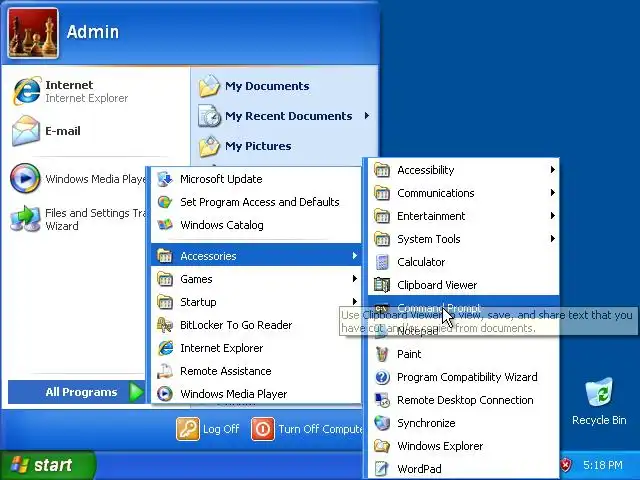
Task: Click the Synchronize icon
Action: pyautogui.click(x=382, y=423)
